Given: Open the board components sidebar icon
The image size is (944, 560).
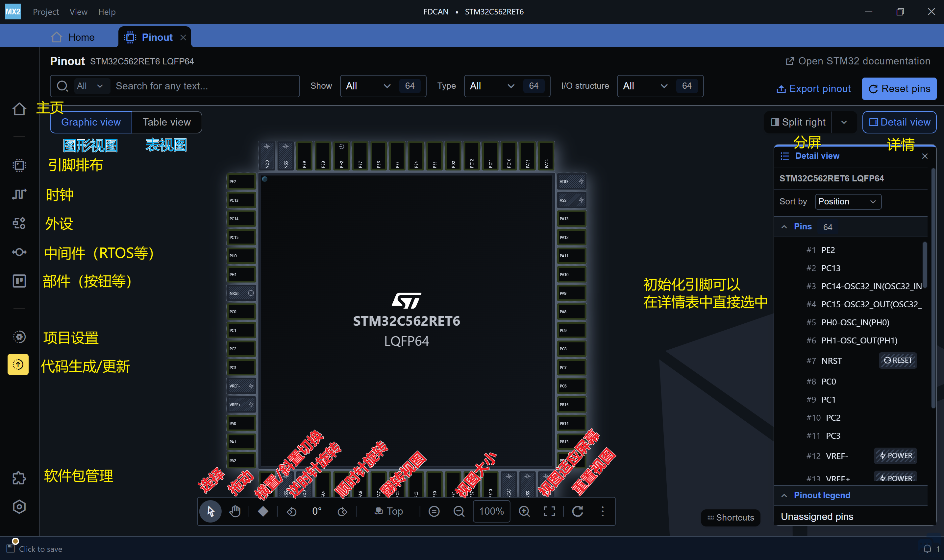Looking at the screenshot, I should coord(19,281).
